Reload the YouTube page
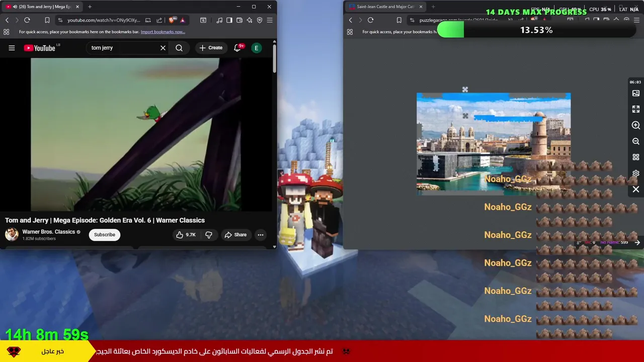This screenshot has height=362, width=644. pyautogui.click(x=27, y=20)
